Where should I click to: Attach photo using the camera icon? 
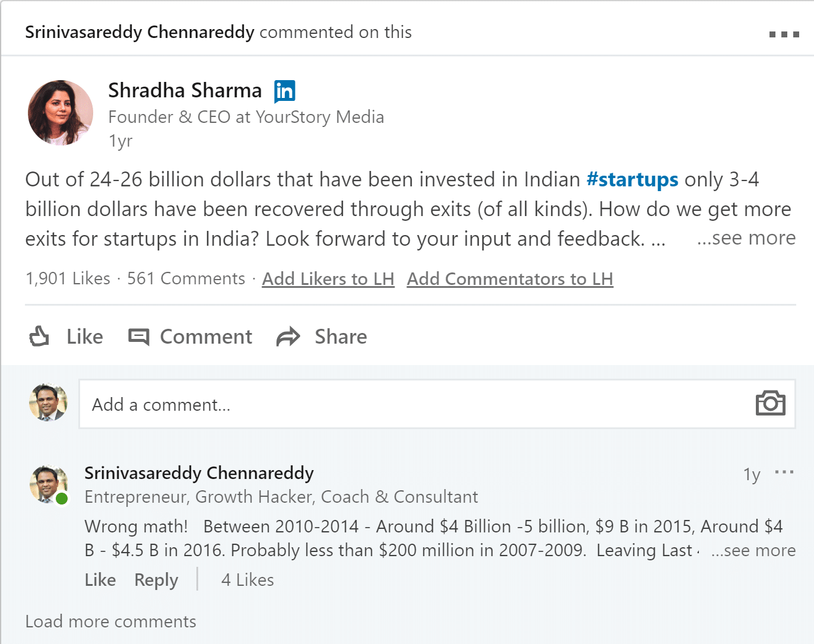[770, 404]
